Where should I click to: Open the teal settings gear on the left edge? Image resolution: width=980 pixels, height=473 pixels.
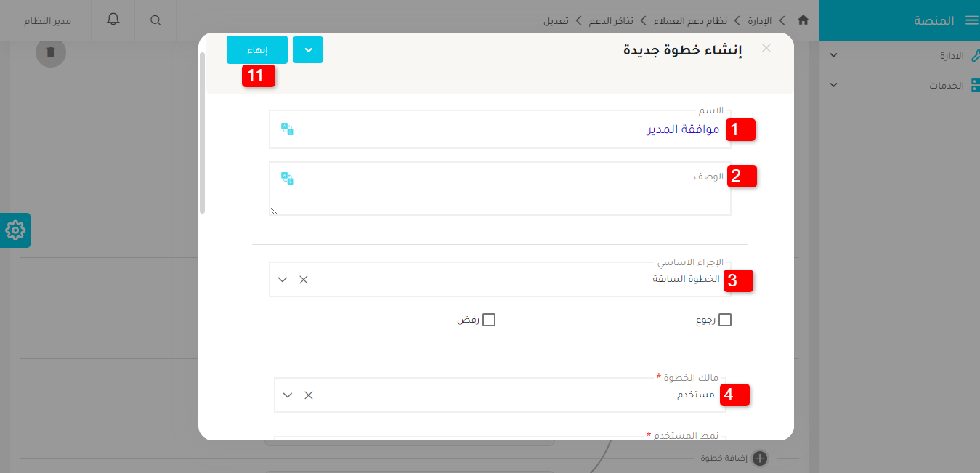click(15, 230)
